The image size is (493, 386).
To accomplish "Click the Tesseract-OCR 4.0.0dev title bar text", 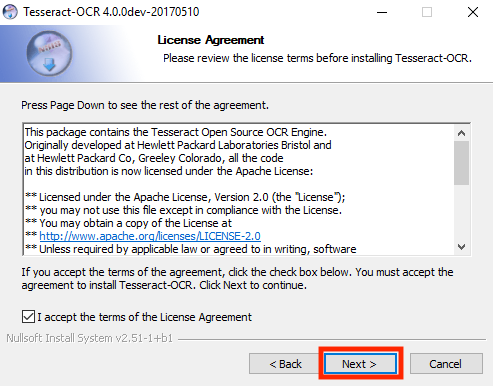I will pos(111,12).
